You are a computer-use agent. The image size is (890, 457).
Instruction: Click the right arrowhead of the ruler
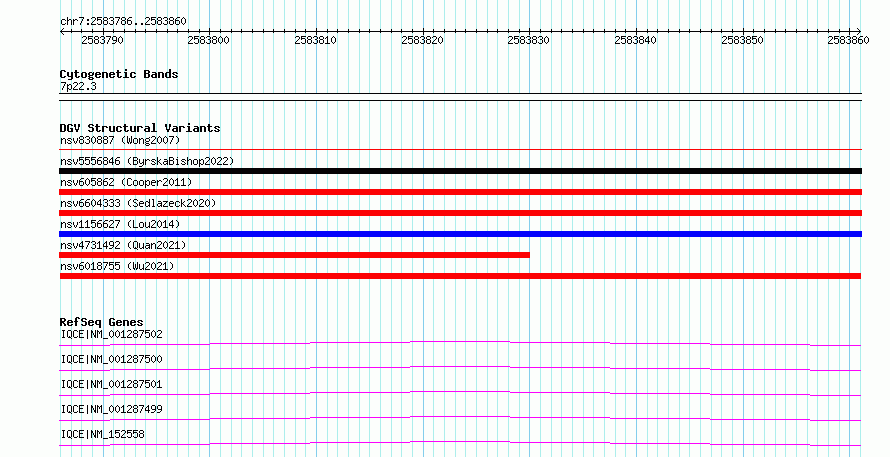pos(859,32)
